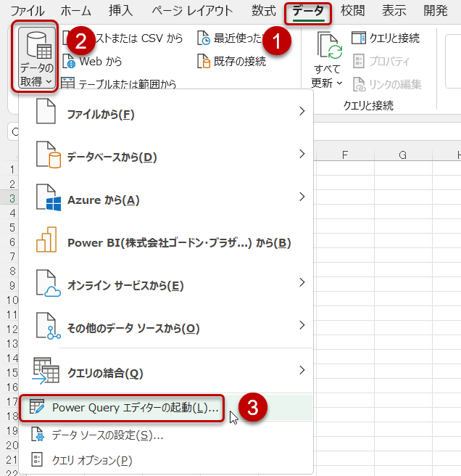Choose Power BI から(B) menu item
This screenshot has height=476, width=461.
(x=166, y=240)
